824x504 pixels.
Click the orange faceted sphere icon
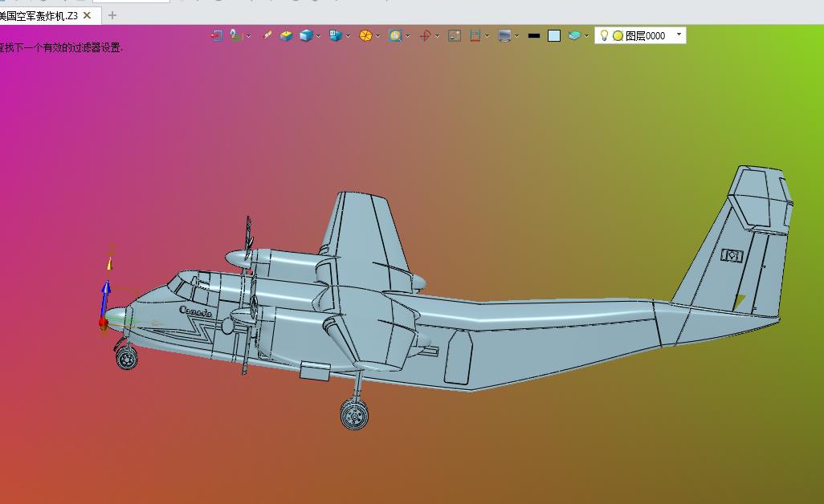click(x=365, y=35)
